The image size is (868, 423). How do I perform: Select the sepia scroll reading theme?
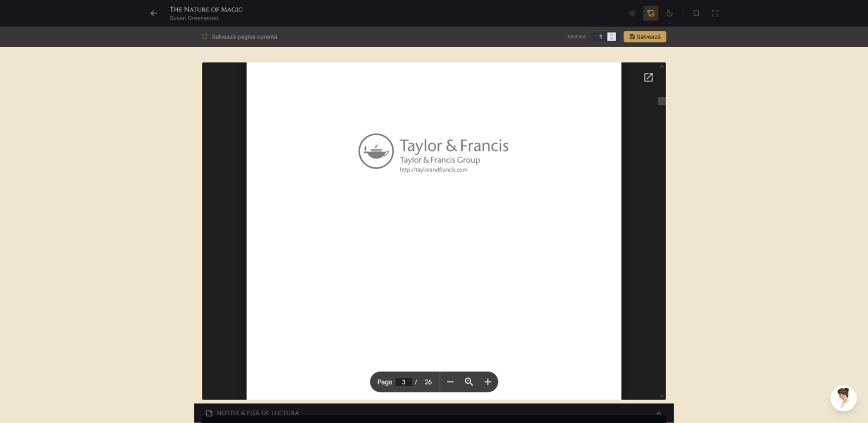(x=650, y=13)
